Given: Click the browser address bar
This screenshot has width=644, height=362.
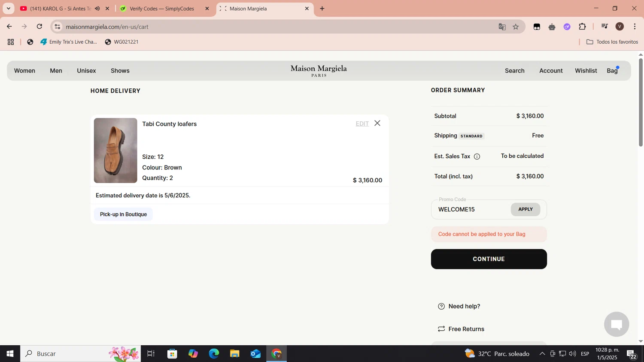Looking at the screenshot, I should click(x=275, y=27).
